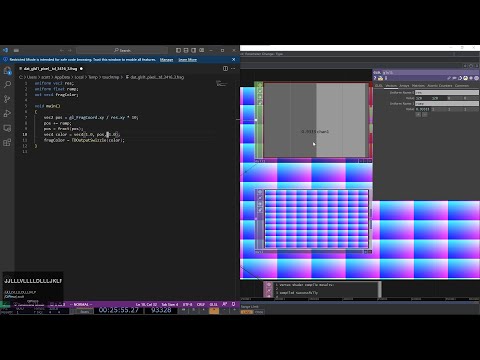Click line 7 vec2 pos code line
This screenshot has height=360, width=480.
tap(91, 117)
